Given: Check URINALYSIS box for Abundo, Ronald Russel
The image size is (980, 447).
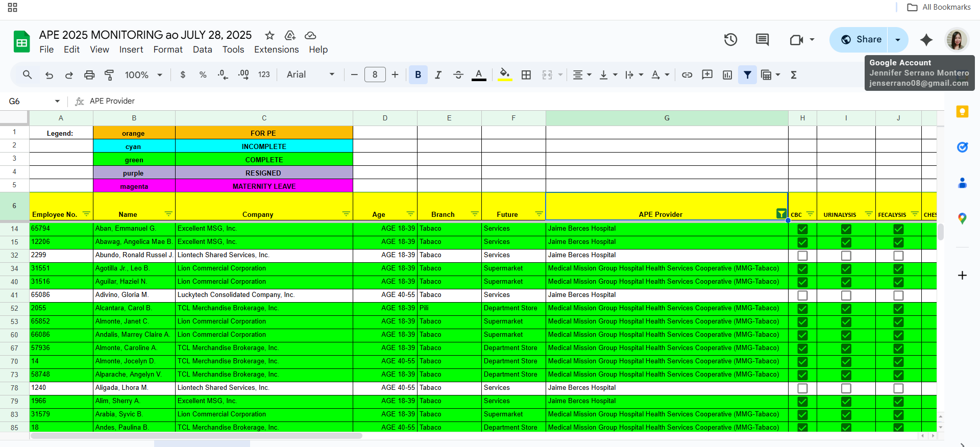Looking at the screenshot, I should point(846,256).
